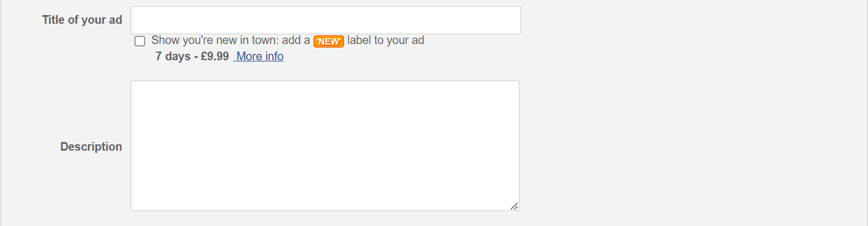Open the More info link
This screenshot has height=226, width=868.
pyautogui.click(x=258, y=56)
